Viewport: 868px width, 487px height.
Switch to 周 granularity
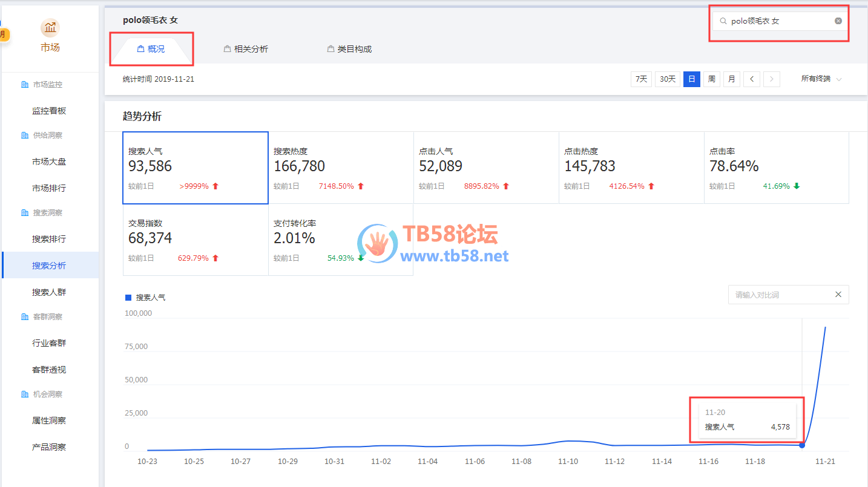pyautogui.click(x=712, y=79)
